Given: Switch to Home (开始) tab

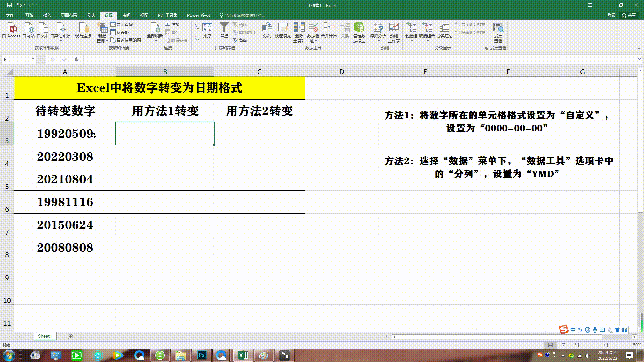Looking at the screenshot, I should [x=30, y=15].
